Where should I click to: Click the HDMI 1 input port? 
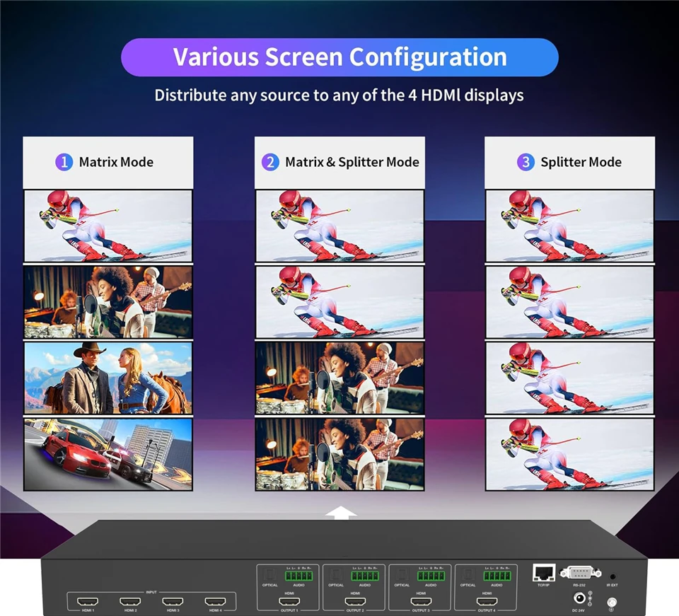[88, 602]
